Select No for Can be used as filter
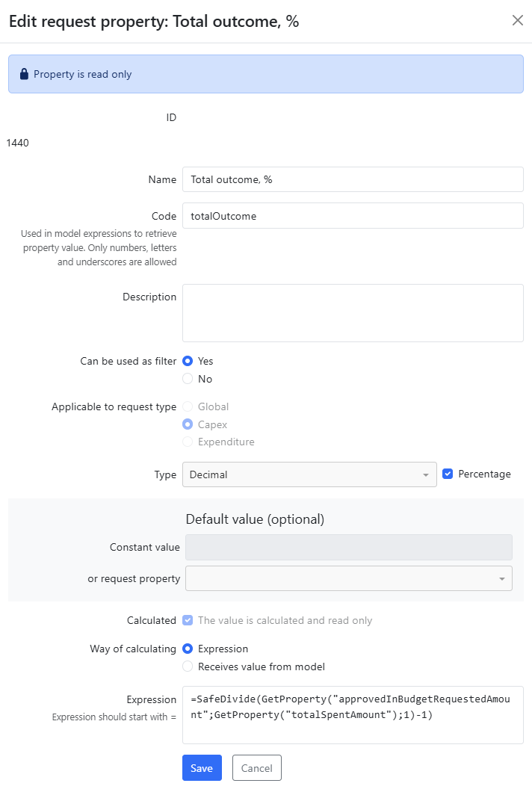Image resolution: width=532 pixels, height=798 pixels. pyautogui.click(x=188, y=379)
